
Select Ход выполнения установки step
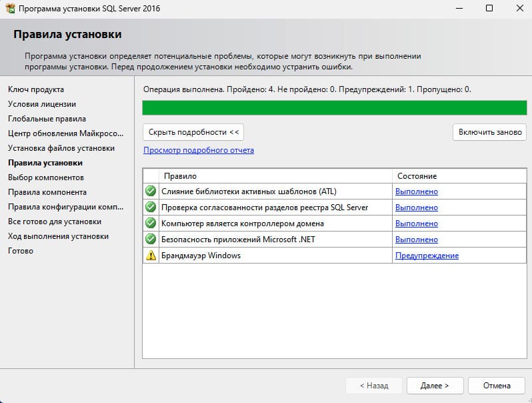pos(59,236)
